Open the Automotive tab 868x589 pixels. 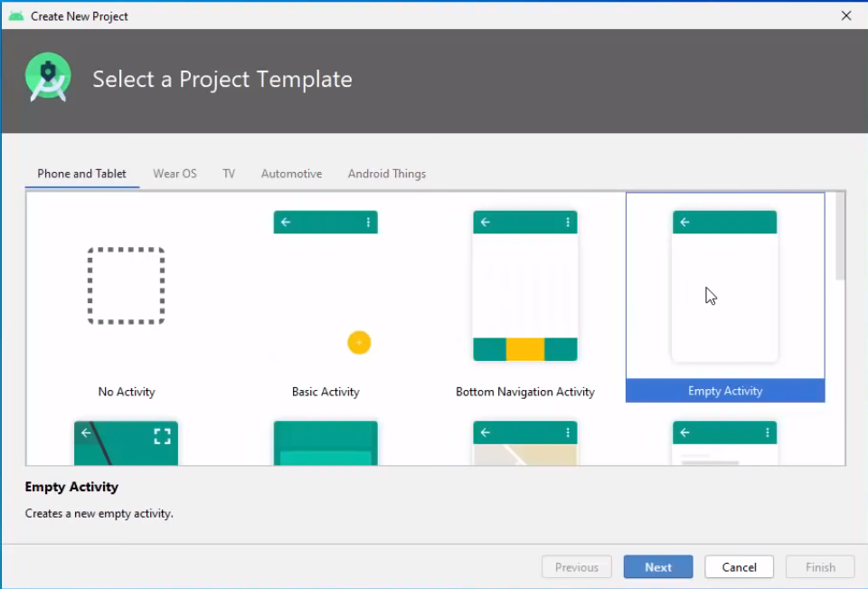point(292,174)
